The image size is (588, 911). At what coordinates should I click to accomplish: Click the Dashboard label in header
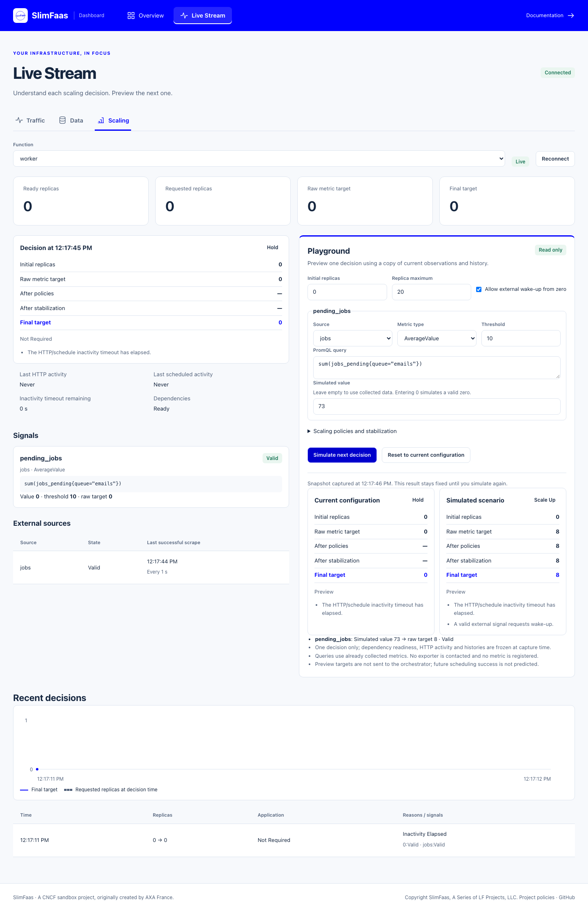91,16
